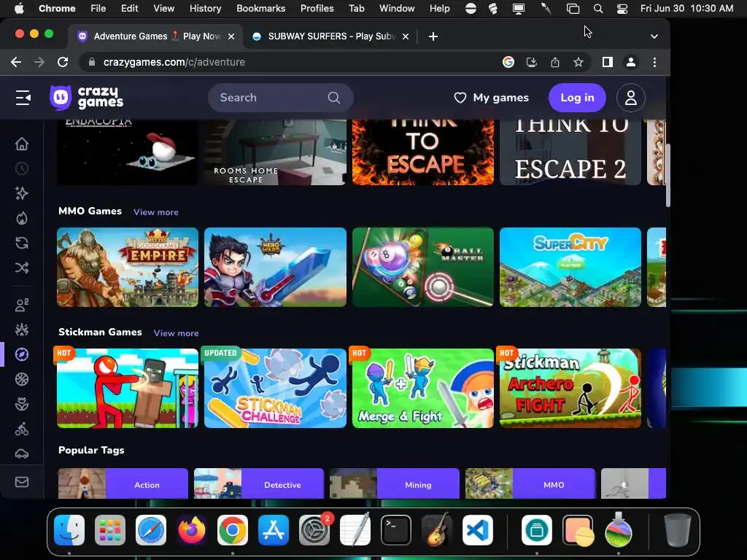Click Chrome's back arrow
Image resolution: width=747 pixels, height=560 pixels.
click(16, 62)
